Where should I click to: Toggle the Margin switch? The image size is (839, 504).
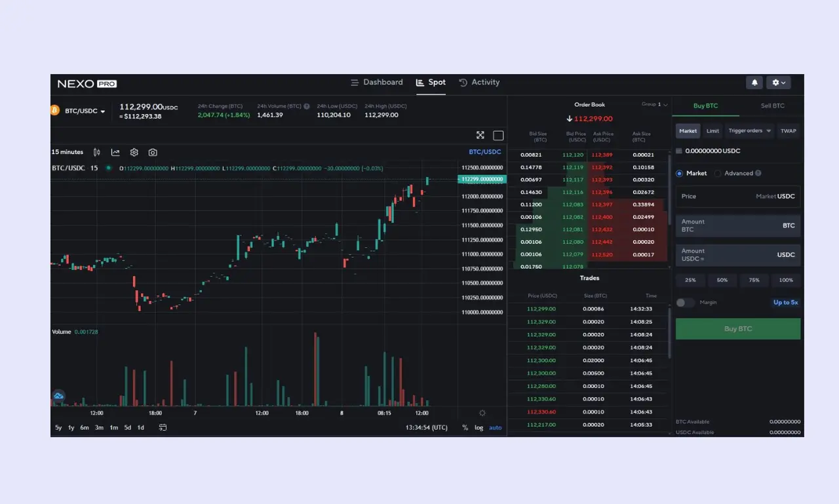(x=686, y=302)
